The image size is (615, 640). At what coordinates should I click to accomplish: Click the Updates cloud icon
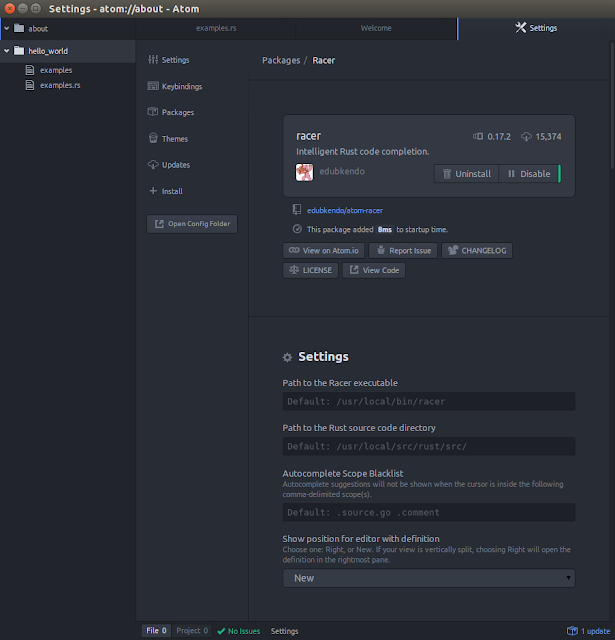153,164
